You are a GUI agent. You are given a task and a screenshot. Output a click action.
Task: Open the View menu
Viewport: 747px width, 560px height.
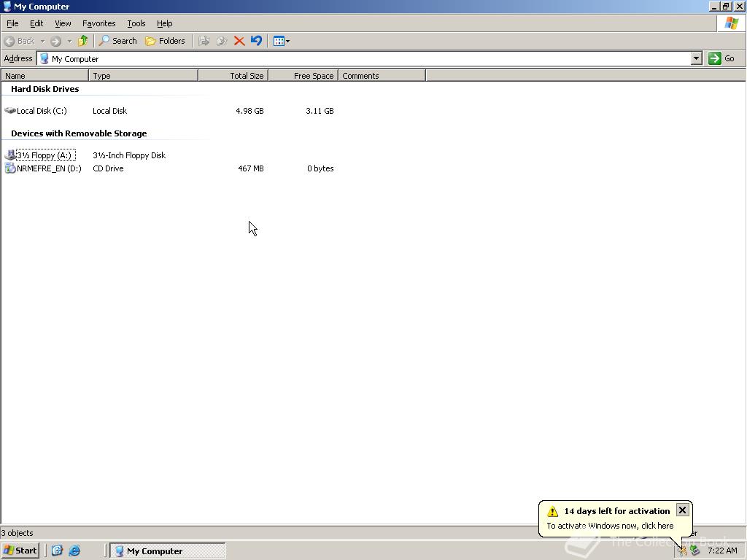coord(63,23)
